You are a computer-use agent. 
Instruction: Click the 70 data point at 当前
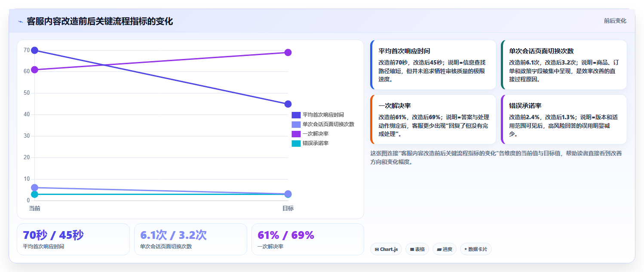pyautogui.click(x=35, y=50)
